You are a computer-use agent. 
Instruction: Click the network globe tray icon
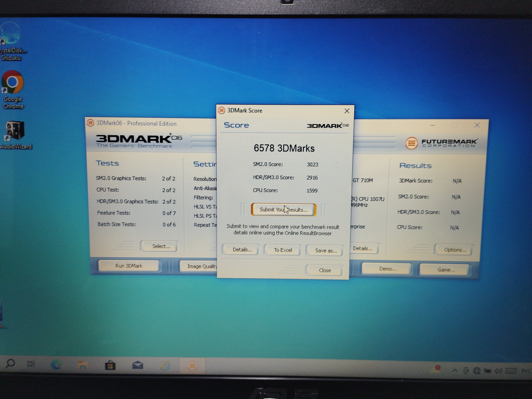tap(477, 371)
